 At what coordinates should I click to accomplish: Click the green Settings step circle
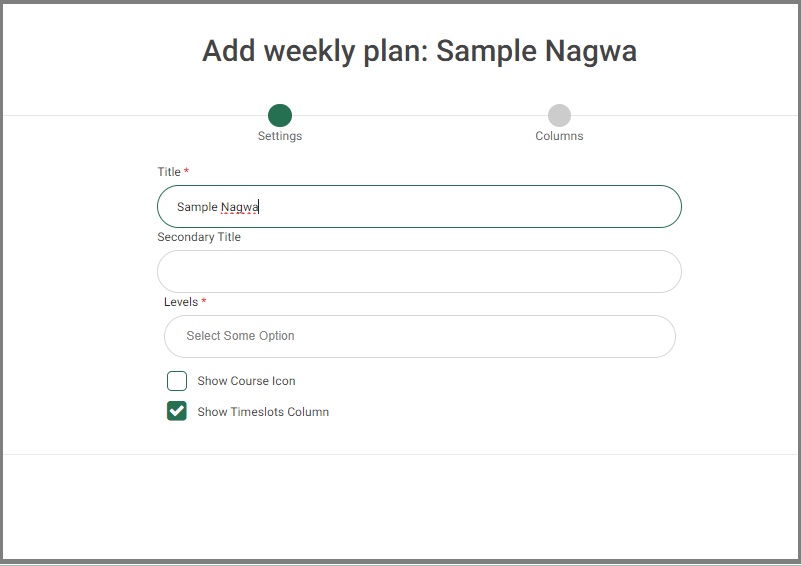pos(280,115)
